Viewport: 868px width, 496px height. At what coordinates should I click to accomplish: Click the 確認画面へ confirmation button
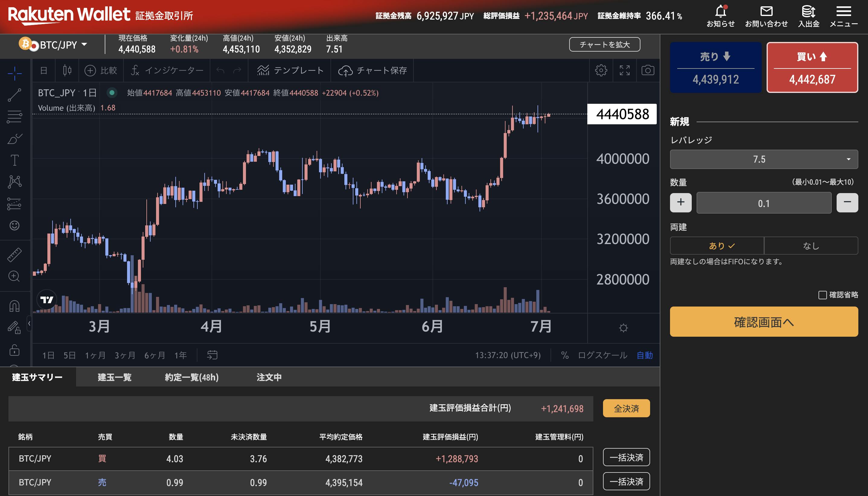pyautogui.click(x=764, y=322)
